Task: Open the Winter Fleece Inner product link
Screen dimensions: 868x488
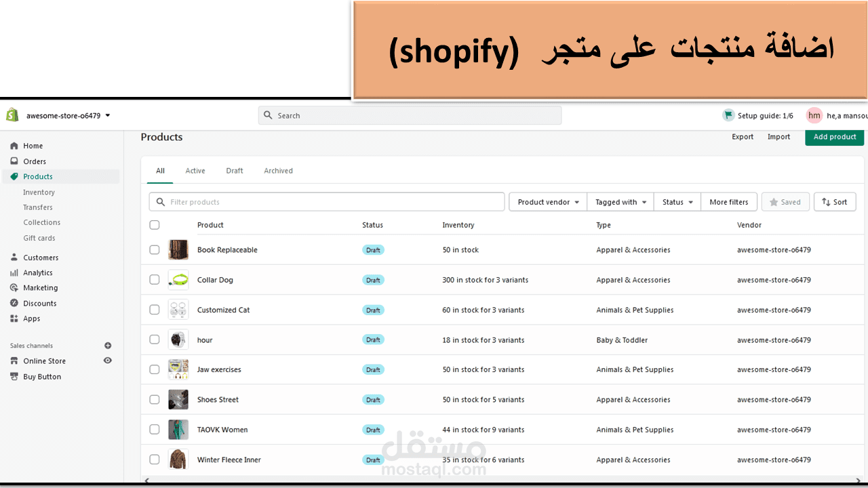Action: [x=229, y=460]
